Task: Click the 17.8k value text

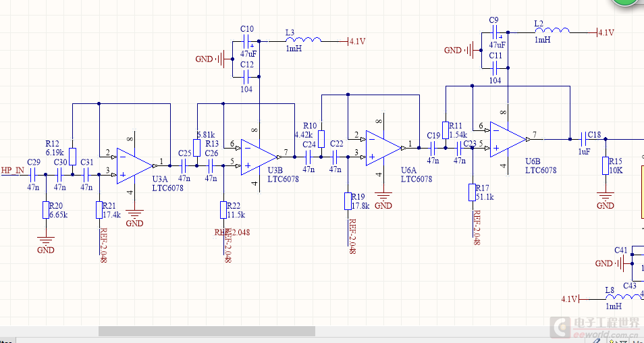Action: [360, 206]
